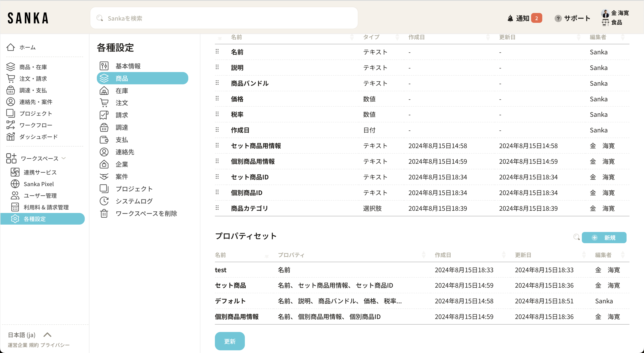The width and height of the screenshot is (644, 353).
Task: Open ダッシュボード from the sidebar
Action: (38, 137)
